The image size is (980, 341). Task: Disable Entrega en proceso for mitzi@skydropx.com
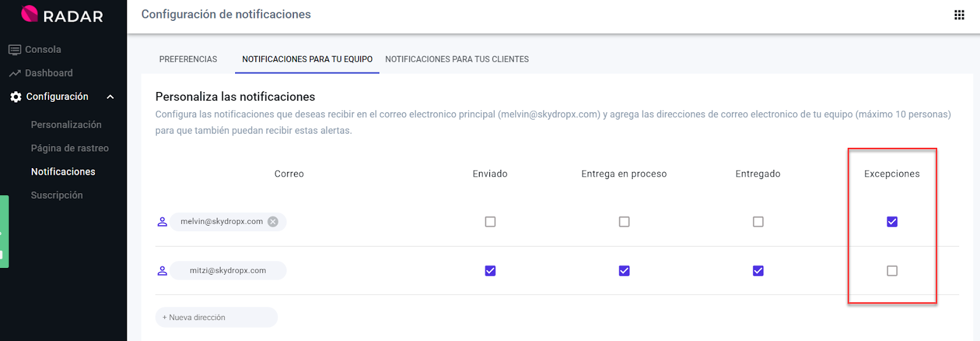[x=624, y=270]
